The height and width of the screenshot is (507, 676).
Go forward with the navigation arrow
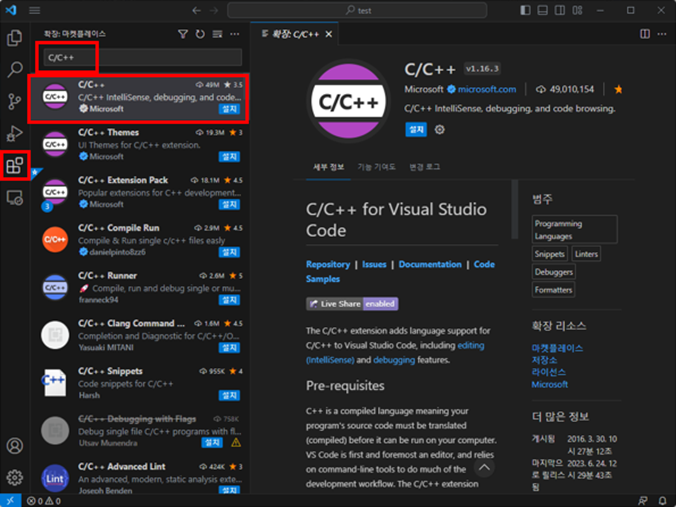coord(214,10)
